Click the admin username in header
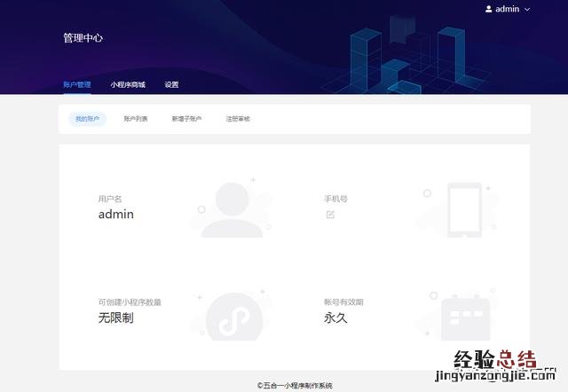This screenshot has width=568, height=392. pos(507,9)
